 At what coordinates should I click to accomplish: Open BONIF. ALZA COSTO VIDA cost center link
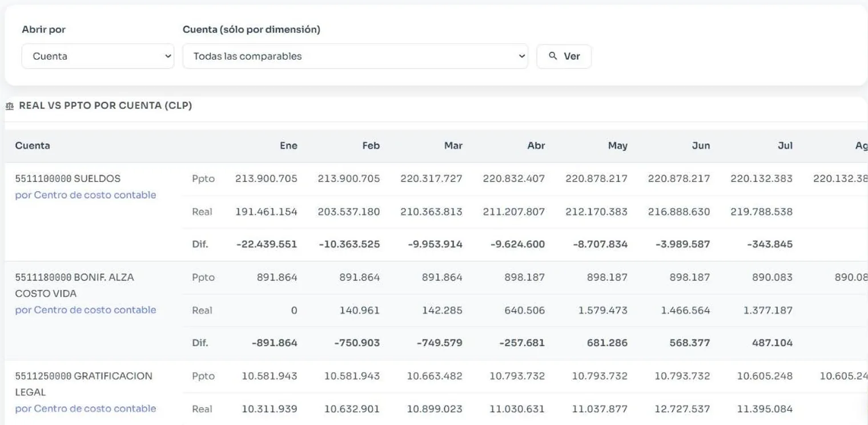click(86, 310)
